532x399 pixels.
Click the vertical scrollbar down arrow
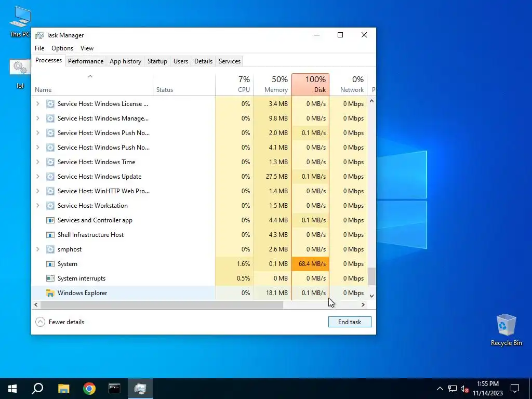371,296
